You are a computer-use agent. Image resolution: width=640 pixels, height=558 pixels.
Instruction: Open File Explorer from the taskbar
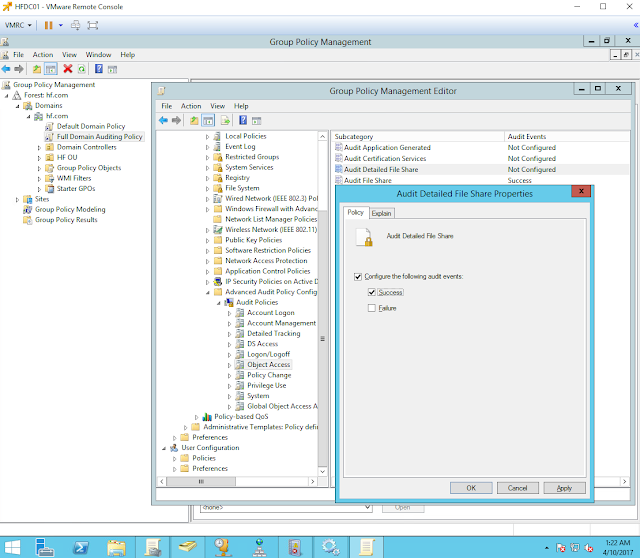[x=116, y=547]
